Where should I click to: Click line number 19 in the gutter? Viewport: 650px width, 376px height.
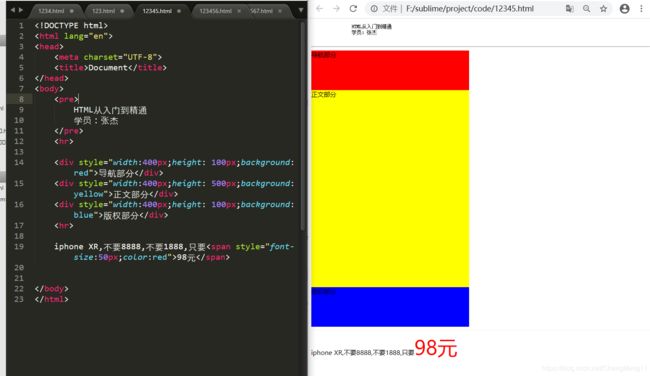tap(19, 247)
